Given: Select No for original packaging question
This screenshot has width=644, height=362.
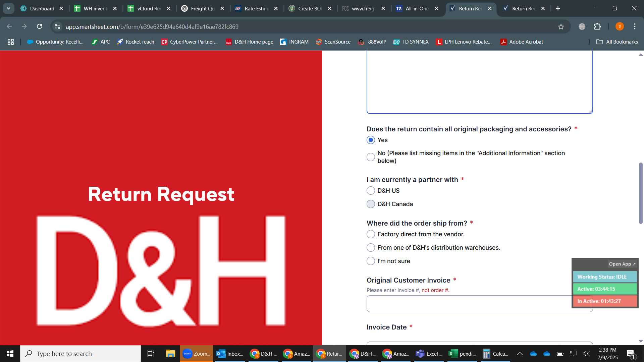Looking at the screenshot, I should coord(371,157).
